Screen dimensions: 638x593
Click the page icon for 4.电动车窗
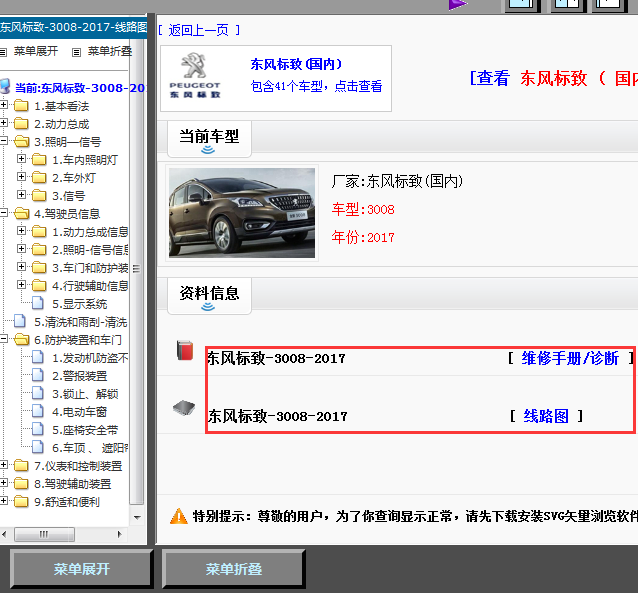38,411
